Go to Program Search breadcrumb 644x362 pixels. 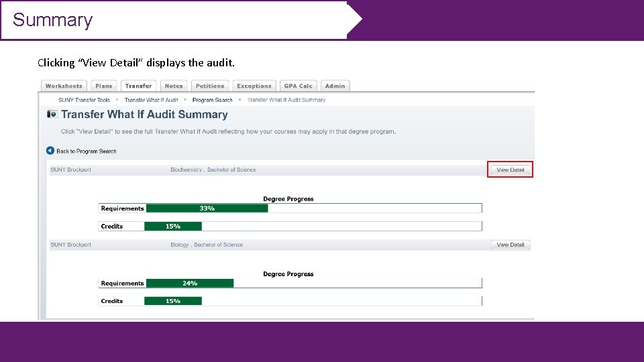coord(213,100)
